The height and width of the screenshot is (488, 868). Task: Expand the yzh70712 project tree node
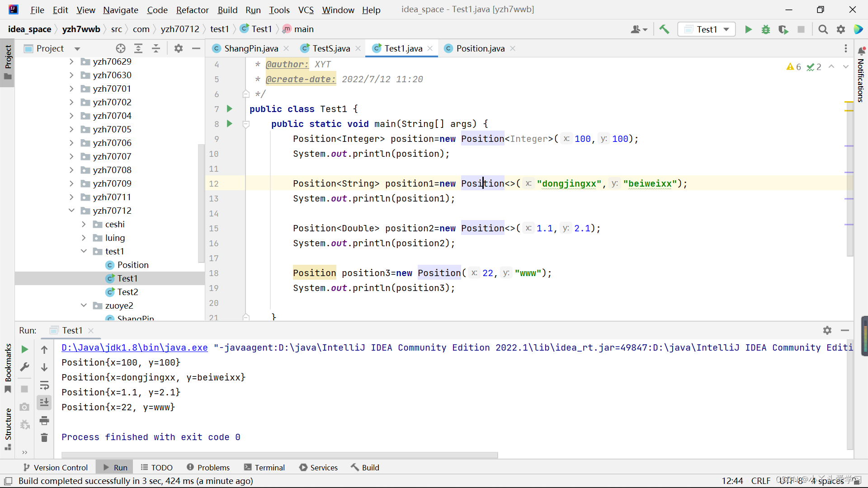71,210
